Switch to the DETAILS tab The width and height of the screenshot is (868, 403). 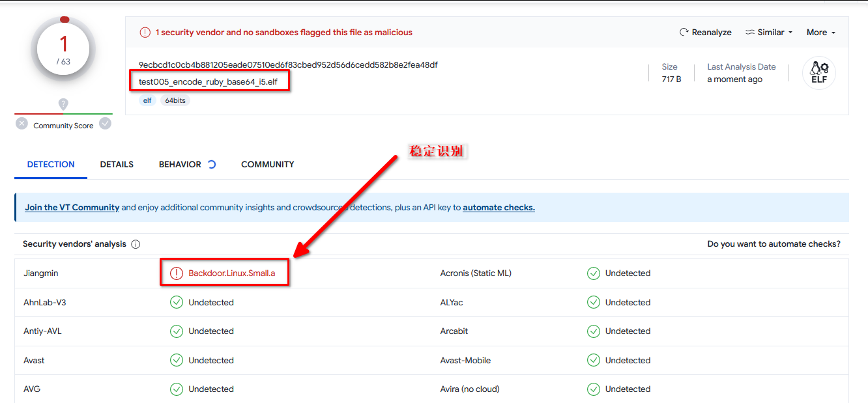pos(117,165)
